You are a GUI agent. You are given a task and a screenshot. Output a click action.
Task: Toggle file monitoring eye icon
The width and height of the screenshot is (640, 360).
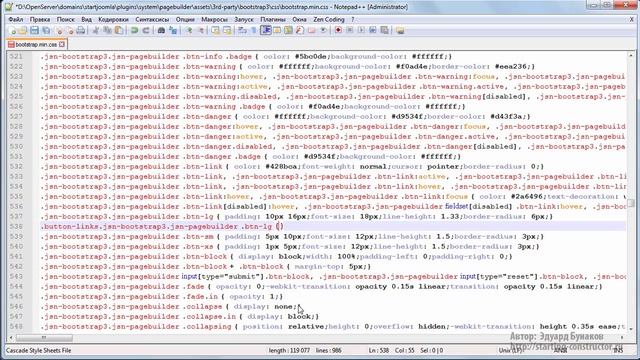[x=323, y=31]
